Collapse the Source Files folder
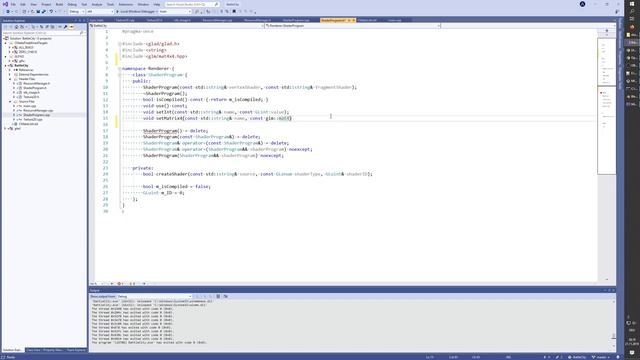Image resolution: width=640 pixels, height=360 pixels. 10,101
